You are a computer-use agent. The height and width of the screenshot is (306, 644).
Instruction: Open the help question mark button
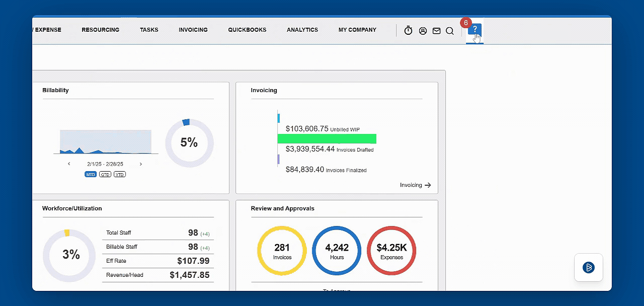point(474,30)
